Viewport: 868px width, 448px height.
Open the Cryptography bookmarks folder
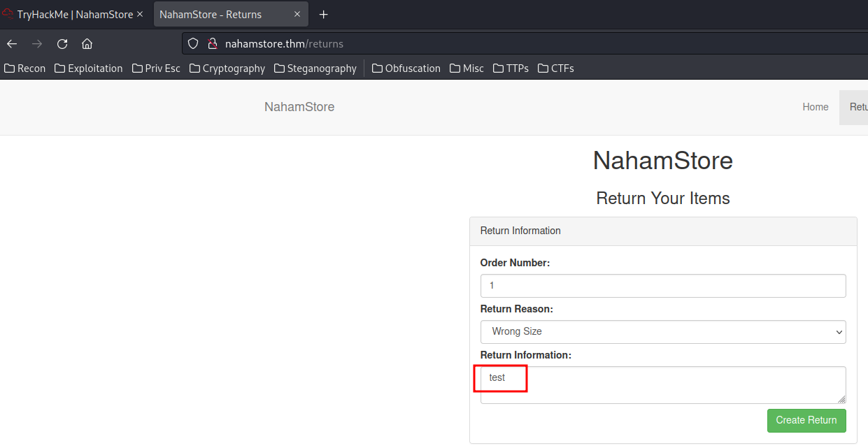point(227,68)
